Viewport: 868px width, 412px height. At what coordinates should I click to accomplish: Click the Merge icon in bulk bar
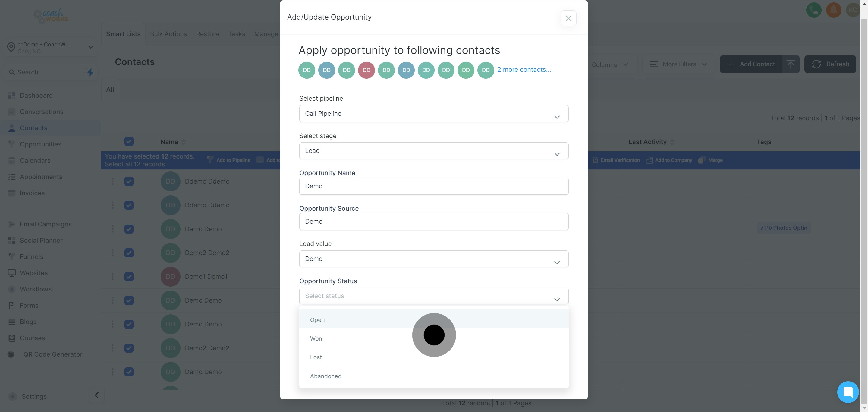coord(702,160)
